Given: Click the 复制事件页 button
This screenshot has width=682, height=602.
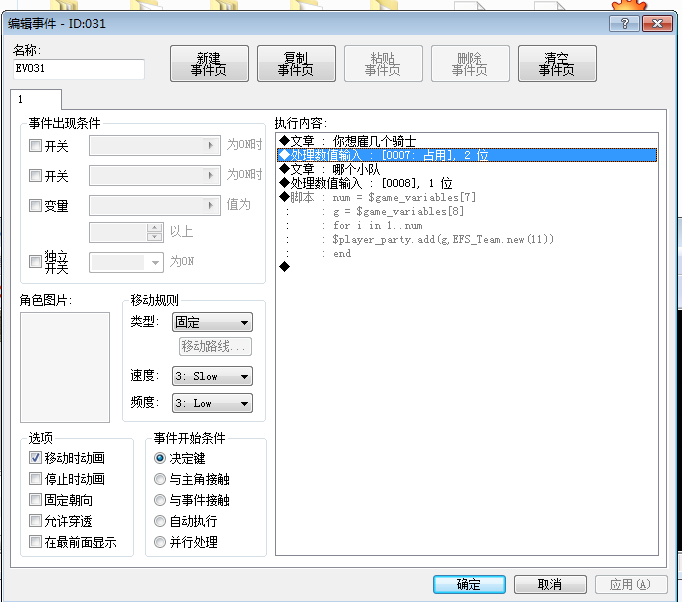Looking at the screenshot, I should click(296, 64).
